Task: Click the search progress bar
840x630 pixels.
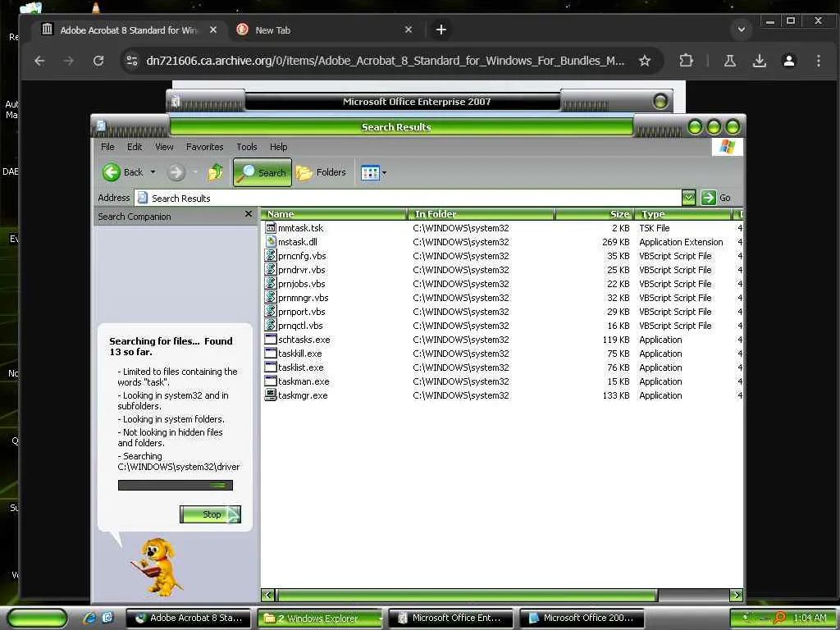Action: [x=176, y=486]
